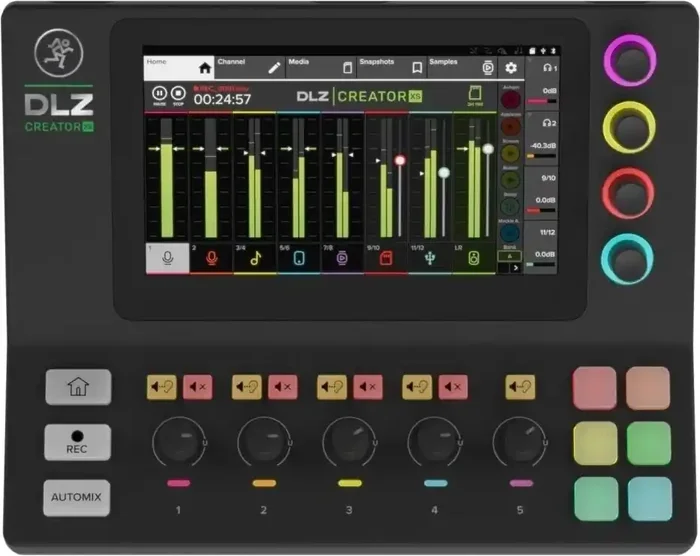Screen dimensions: 700x556
Task: Hit the yellow physical sample pad
Action: (596, 443)
